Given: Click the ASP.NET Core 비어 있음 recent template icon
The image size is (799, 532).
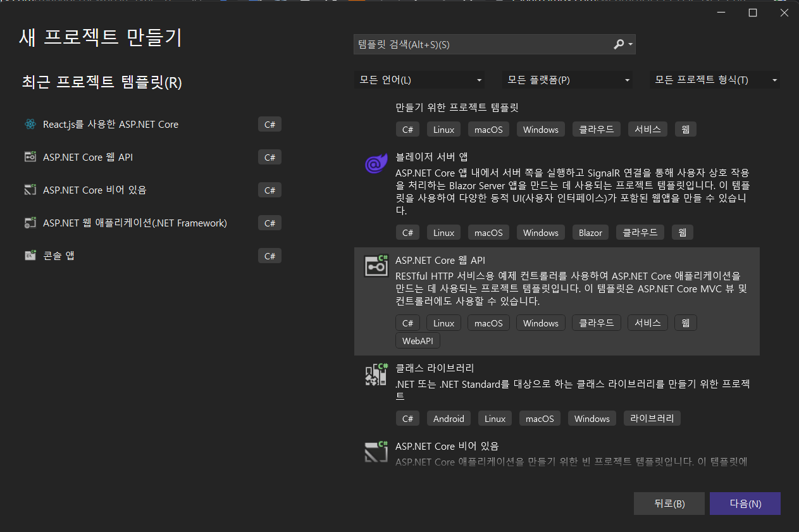Looking at the screenshot, I should [x=30, y=190].
